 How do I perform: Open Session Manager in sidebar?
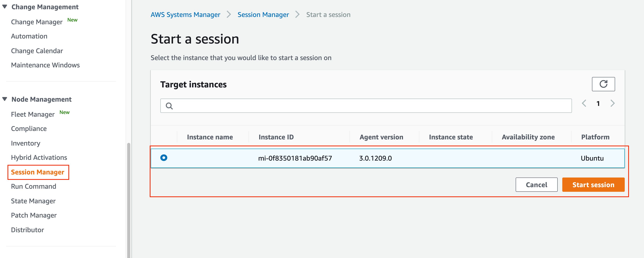pos(38,172)
